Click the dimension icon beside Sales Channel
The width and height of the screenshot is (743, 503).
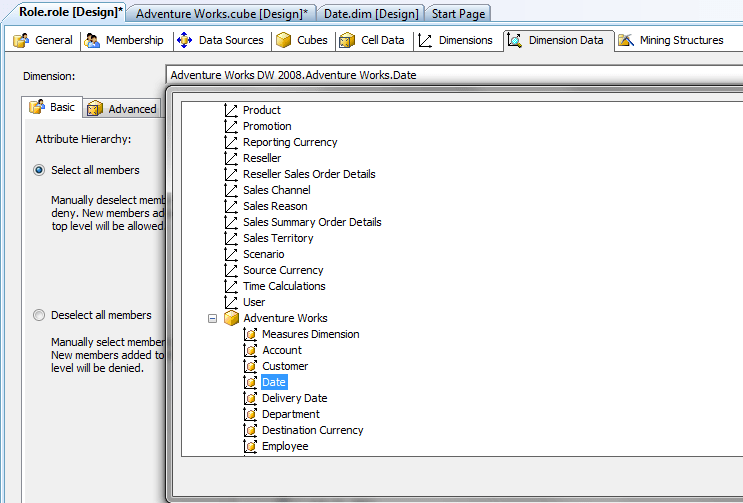(x=231, y=190)
